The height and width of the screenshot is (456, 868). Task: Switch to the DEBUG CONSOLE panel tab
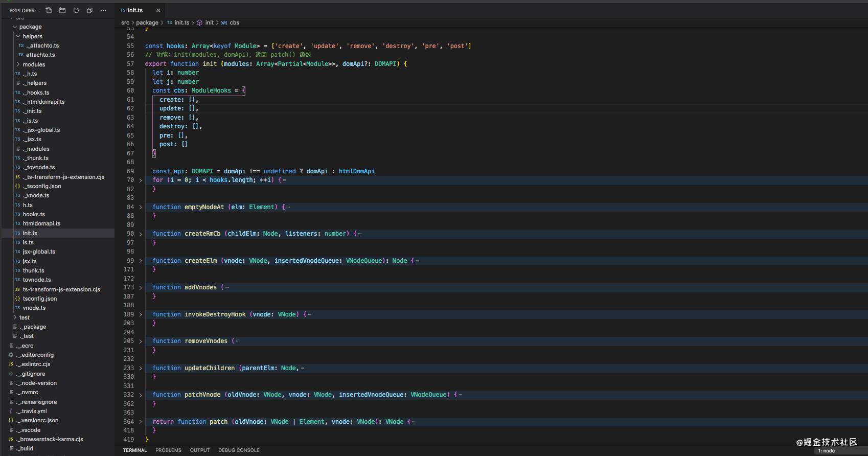click(239, 450)
